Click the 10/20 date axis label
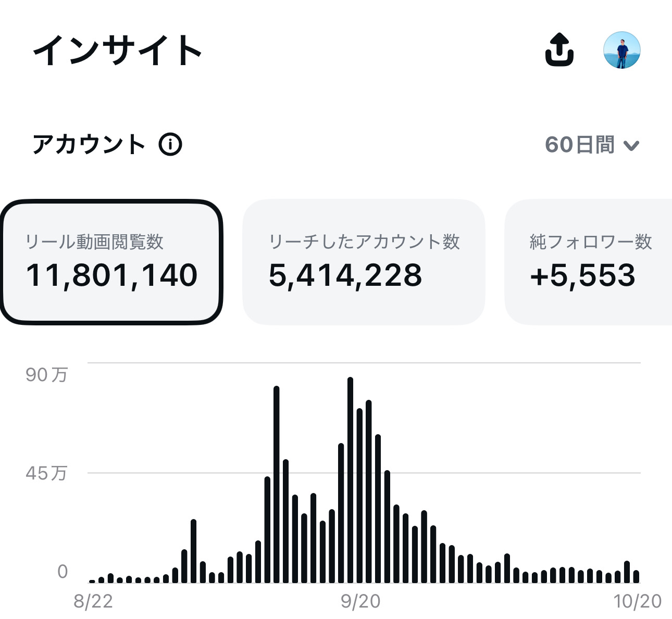672x619 pixels. 638,601
